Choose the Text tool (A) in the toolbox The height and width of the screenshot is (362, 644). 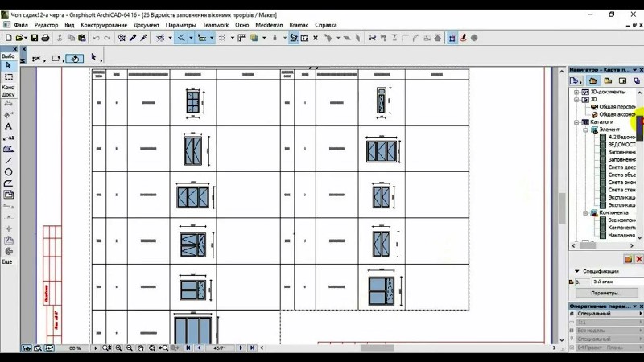[x=8, y=126]
